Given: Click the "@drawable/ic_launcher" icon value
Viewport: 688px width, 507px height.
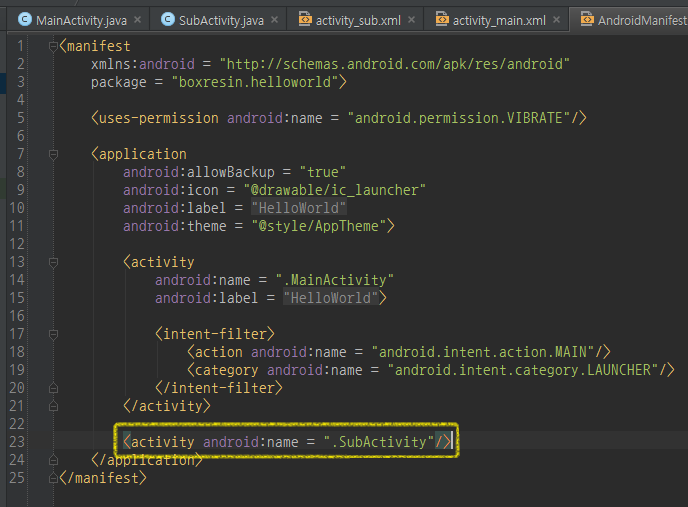Looking at the screenshot, I should [334, 190].
